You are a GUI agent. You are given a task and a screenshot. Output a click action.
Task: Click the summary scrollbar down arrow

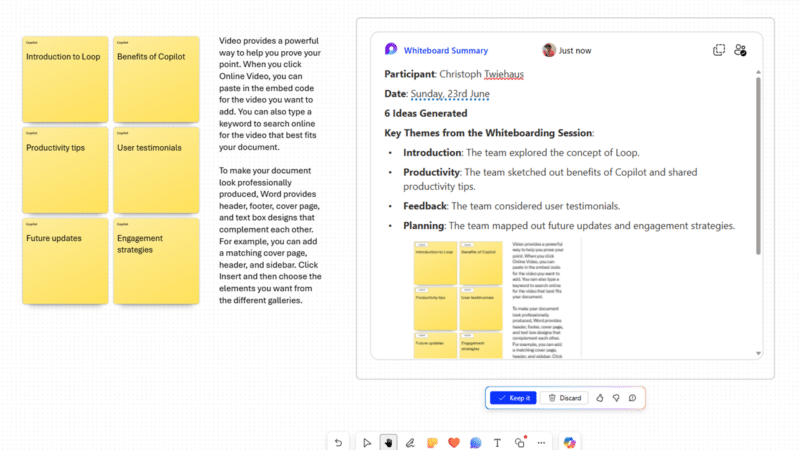[758, 354]
